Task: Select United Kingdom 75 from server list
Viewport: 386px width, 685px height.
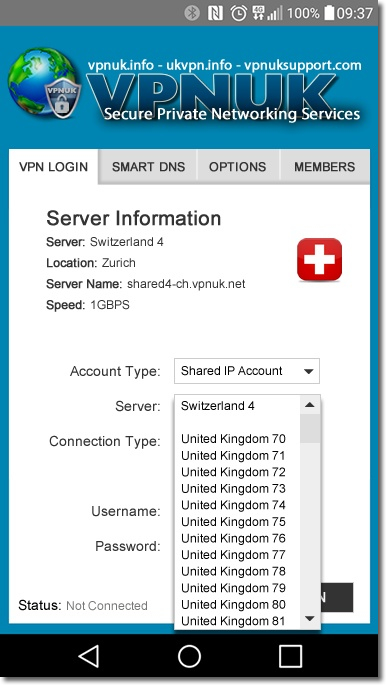Action: pyautogui.click(x=233, y=522)
